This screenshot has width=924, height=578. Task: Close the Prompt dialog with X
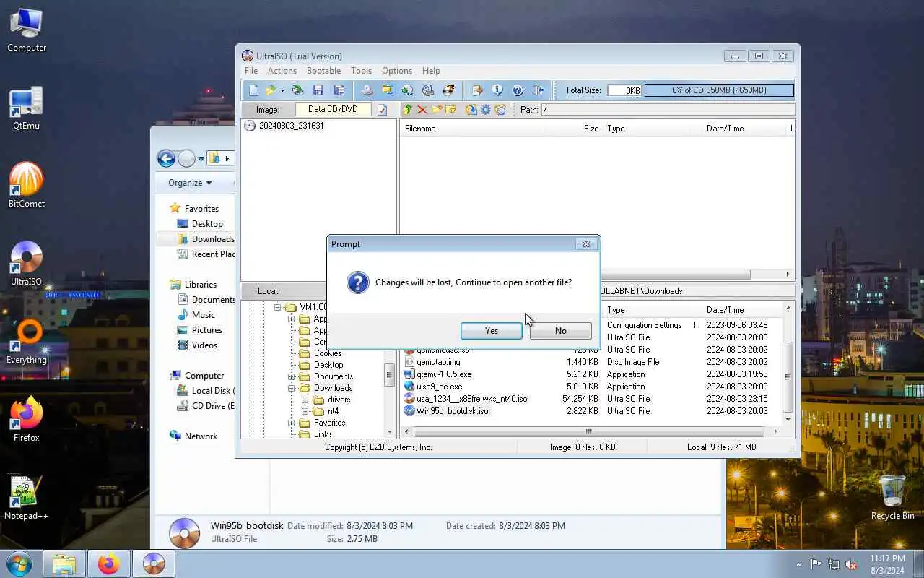(x=586, y=244)
